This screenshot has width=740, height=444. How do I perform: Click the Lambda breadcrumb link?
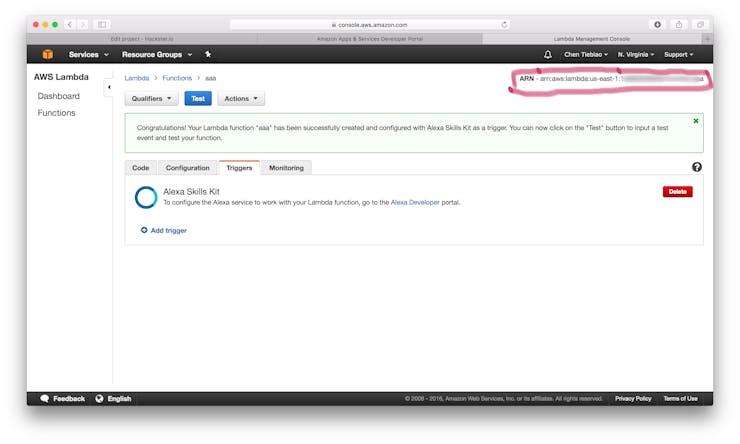[x=136, y=78]
